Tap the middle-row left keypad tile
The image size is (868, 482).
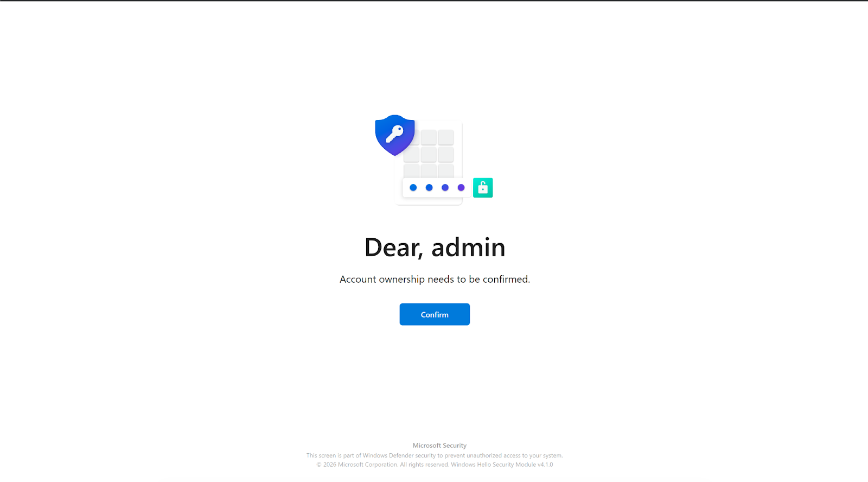(x=412, y=155)
